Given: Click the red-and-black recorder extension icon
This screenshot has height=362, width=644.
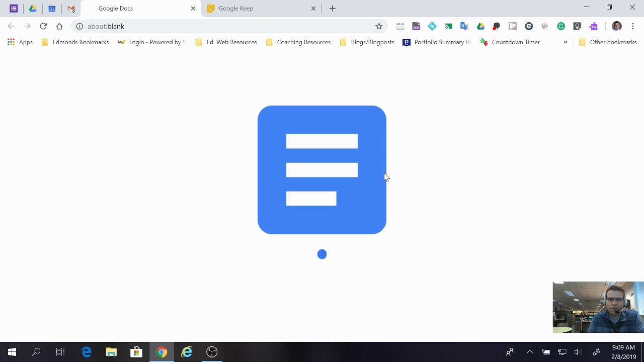Looking at the screenshot, I should coord(497,26).
